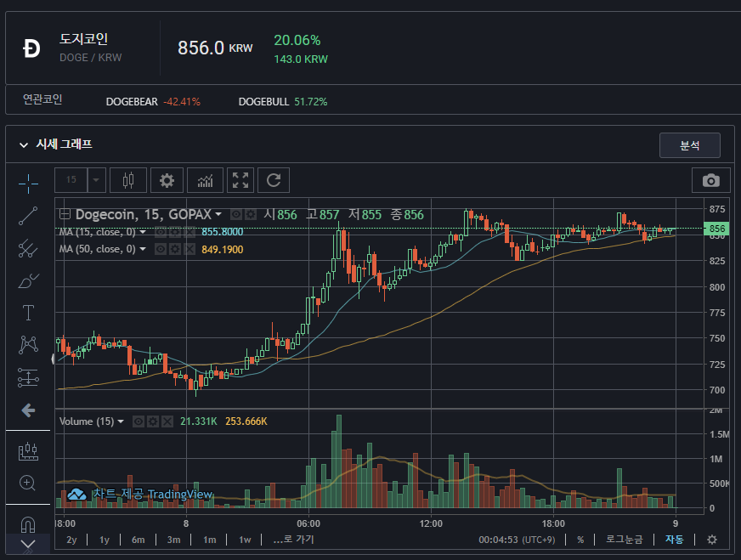Click the 분석 button

tap(689, 145)
